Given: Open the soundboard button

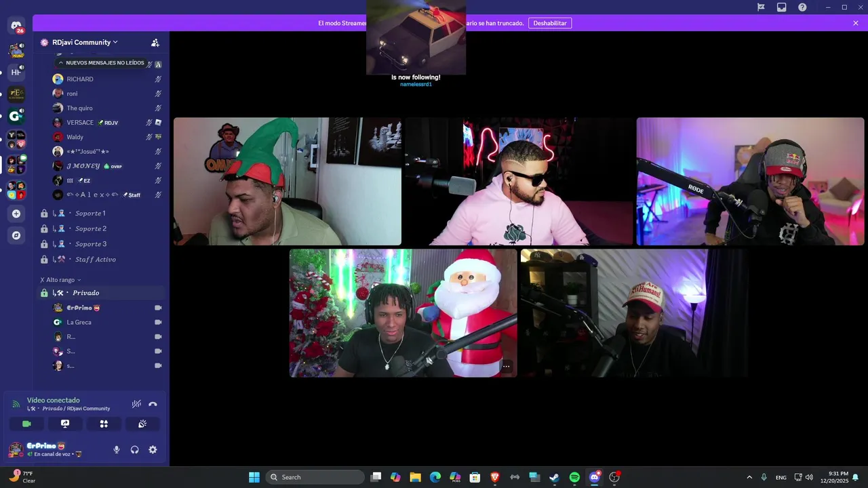Looking at the screenshot, I should [x=142, y=424].
